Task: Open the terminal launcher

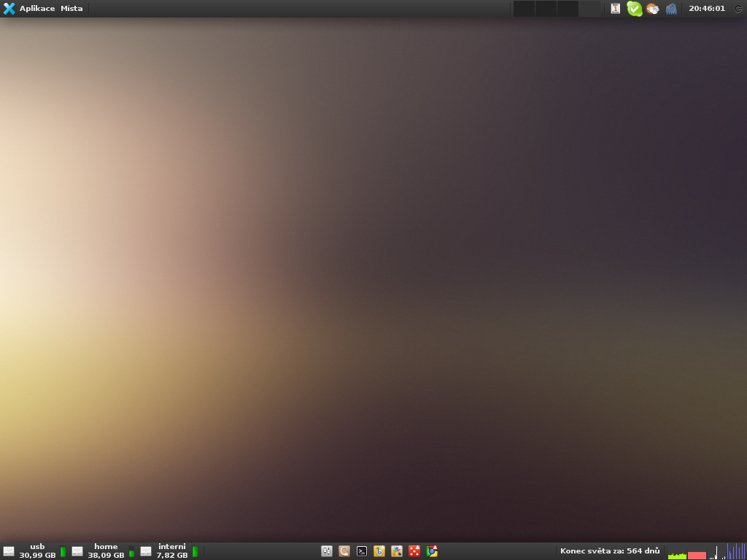Action: pyautogui.click(x=362, y=551)
